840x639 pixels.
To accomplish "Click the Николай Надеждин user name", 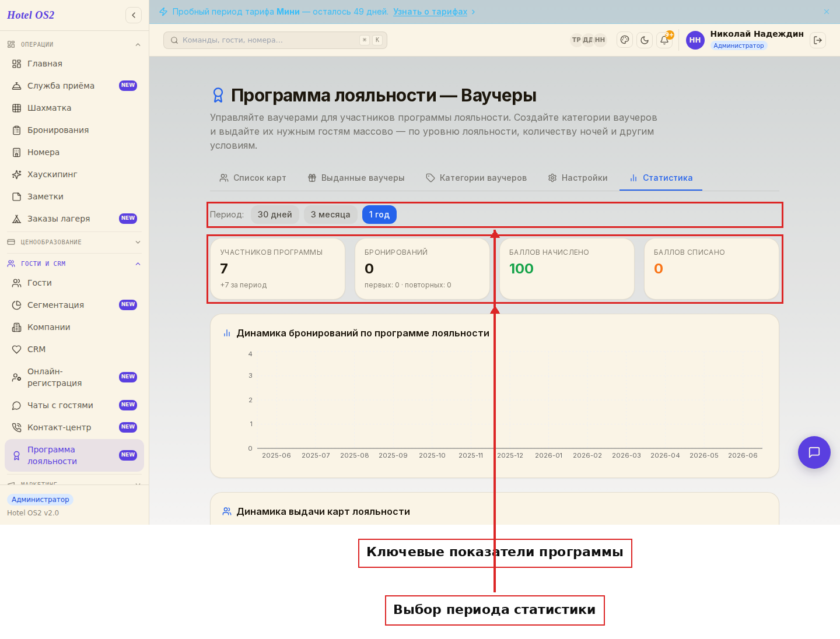I will (757, 34).
